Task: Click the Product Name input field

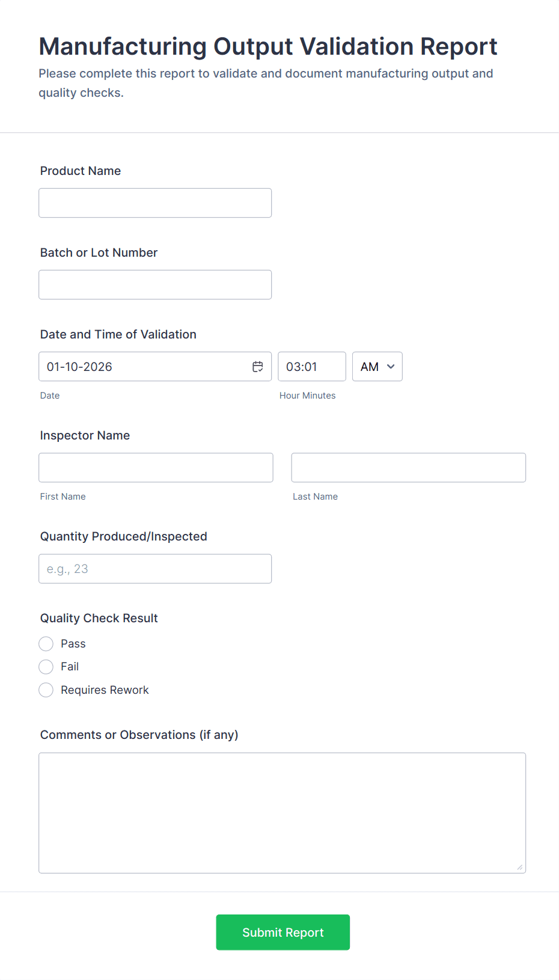Action: (x=154, y=203)
